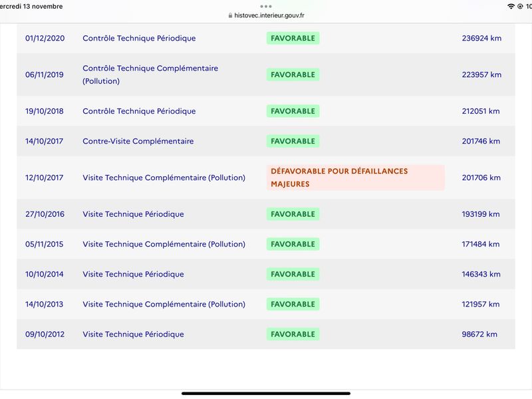This screenshot has width=532, height=399.
Task: Tap the 09/10/2012 date
Action: [x=45, y=334]
